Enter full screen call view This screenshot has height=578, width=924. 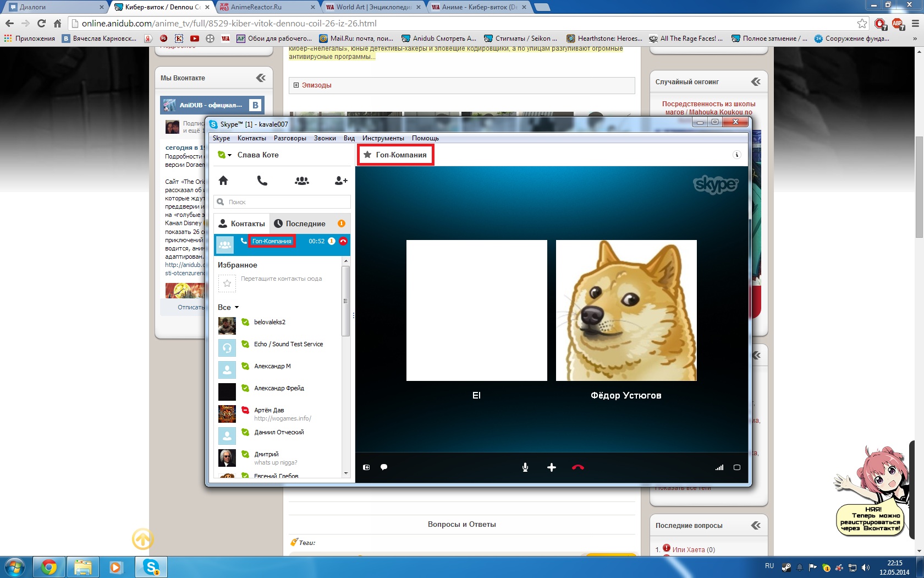[737, 467]
